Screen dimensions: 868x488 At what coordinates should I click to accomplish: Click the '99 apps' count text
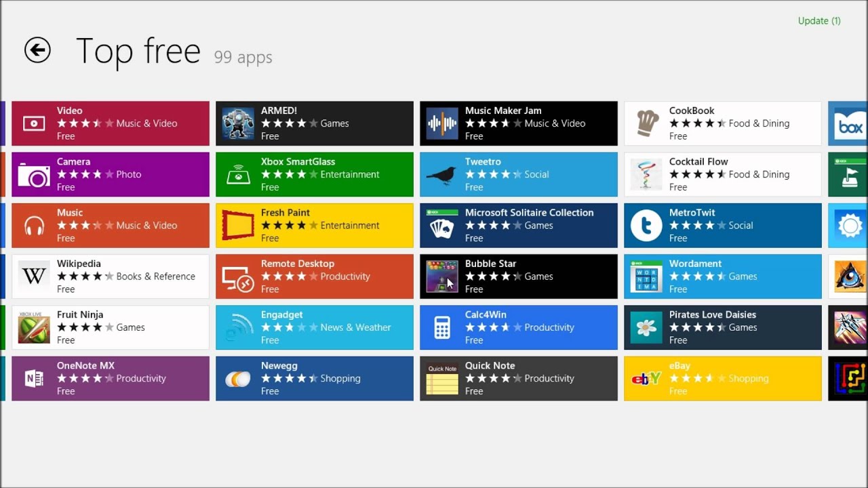point(243,57)
